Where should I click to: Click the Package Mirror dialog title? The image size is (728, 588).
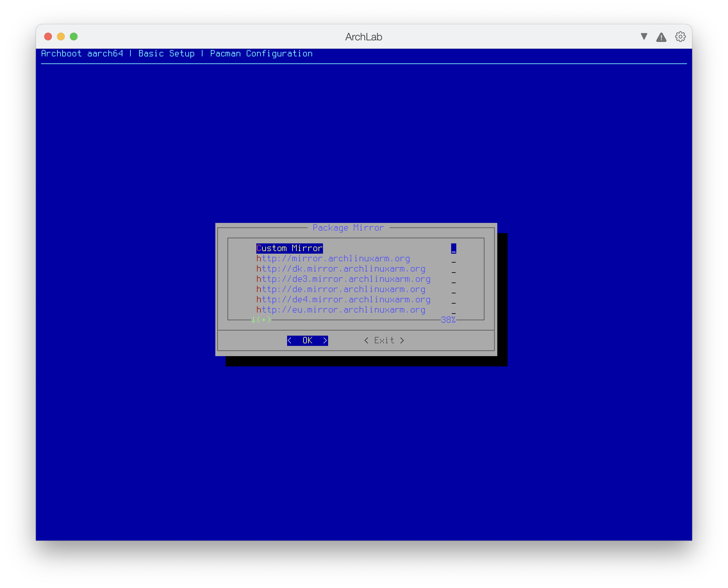click(x=348, y=228)
